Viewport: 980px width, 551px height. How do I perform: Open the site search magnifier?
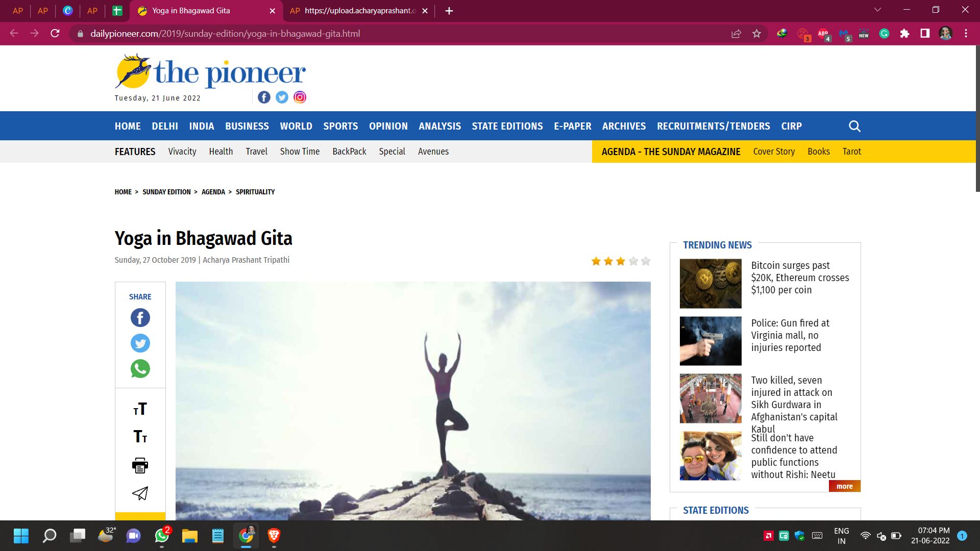[855, 126]
